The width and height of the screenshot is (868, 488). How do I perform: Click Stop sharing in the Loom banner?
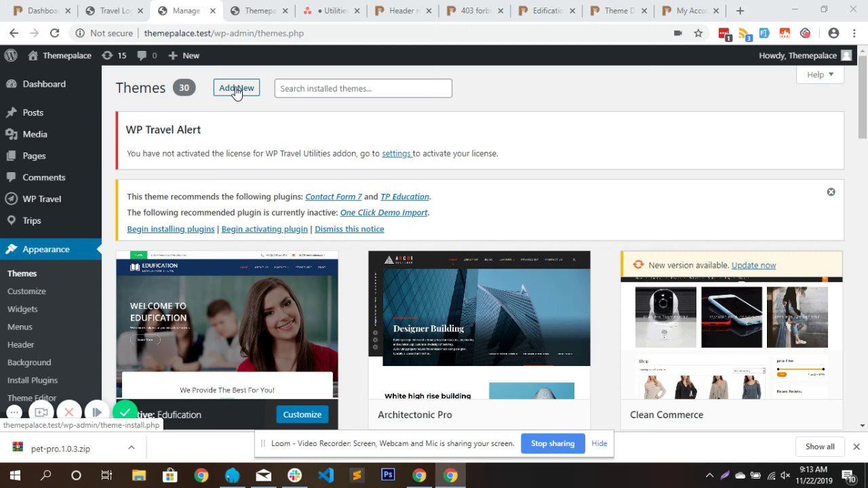tap(553, 444)
